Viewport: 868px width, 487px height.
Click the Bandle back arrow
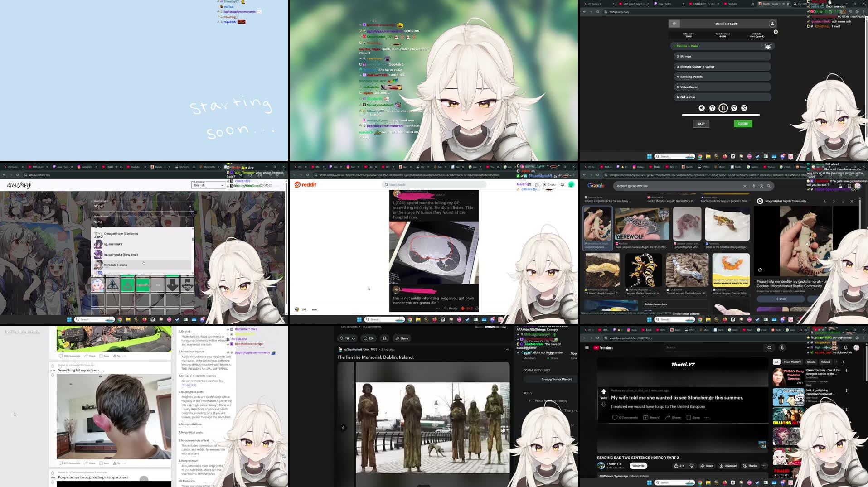click(674, 23)
